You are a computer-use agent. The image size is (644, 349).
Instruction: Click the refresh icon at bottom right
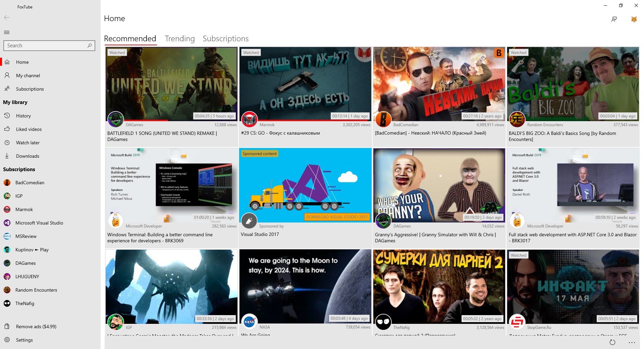[612, 342]
